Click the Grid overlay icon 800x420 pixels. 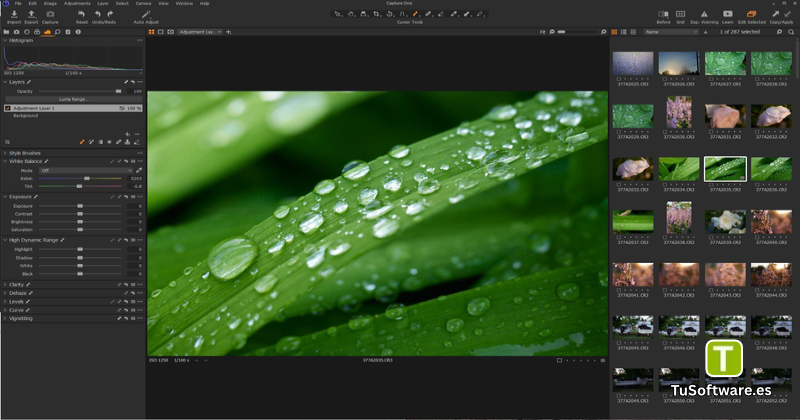pyautogui.click(x=680, y=14)
